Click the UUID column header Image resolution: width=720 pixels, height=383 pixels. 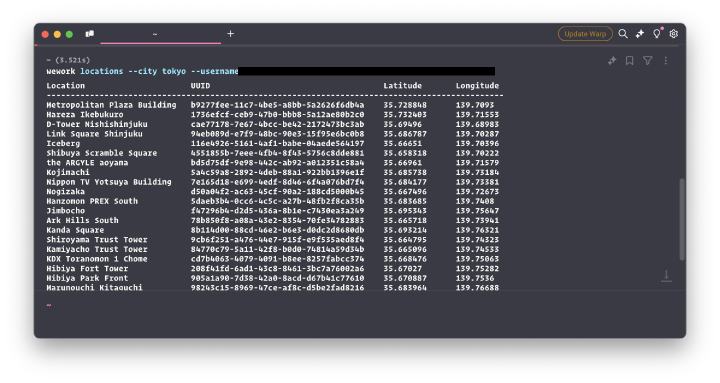(200, 85)
